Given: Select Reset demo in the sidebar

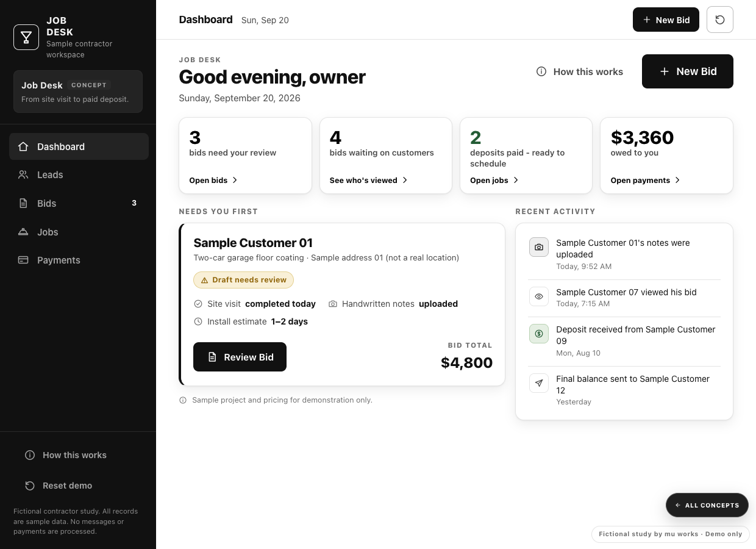Looking at the screenshot, I should coord(78,486).
